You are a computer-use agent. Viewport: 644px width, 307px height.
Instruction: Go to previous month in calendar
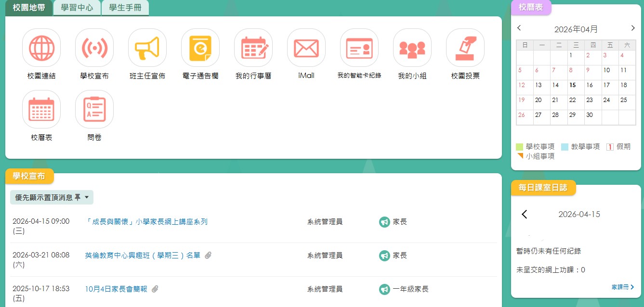click(x=519, y=28)
